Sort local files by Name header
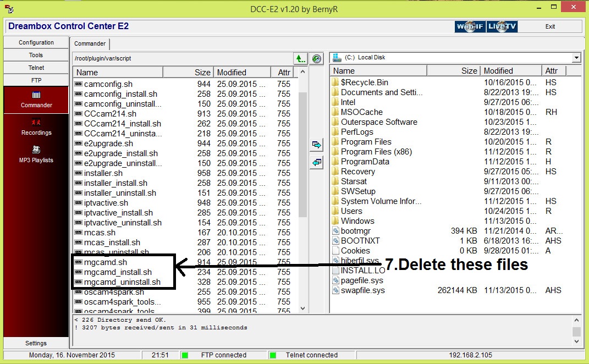Screen dimensions: 589x364 tap(378, 70)
